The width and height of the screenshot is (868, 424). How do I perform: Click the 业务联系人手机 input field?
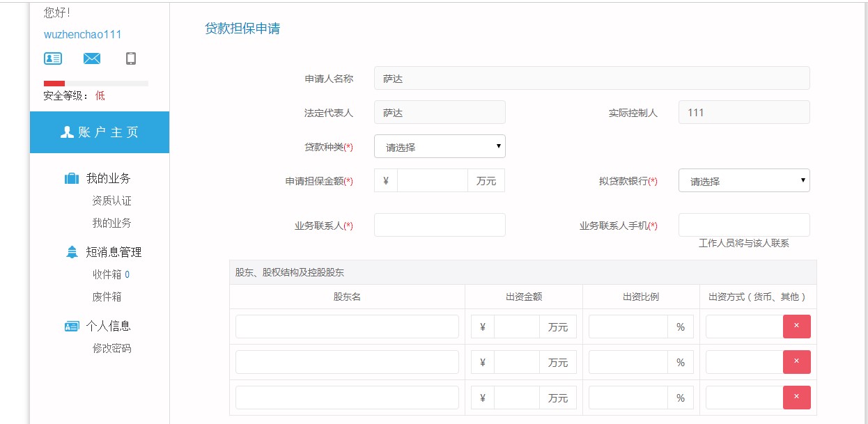tap(744, 225)
